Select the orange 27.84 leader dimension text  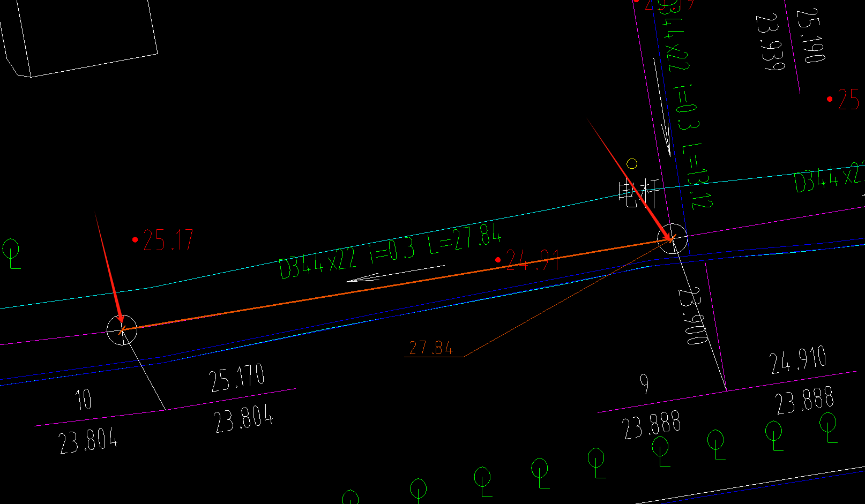tap(431, 348)
